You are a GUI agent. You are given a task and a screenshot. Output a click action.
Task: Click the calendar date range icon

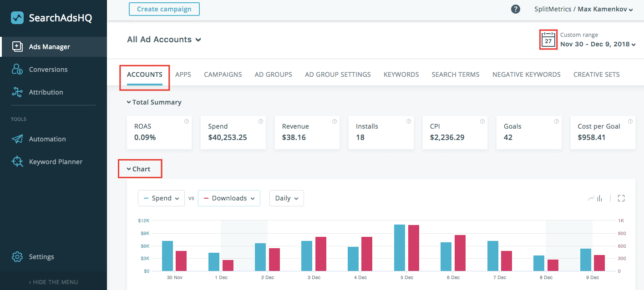point(548,40)
